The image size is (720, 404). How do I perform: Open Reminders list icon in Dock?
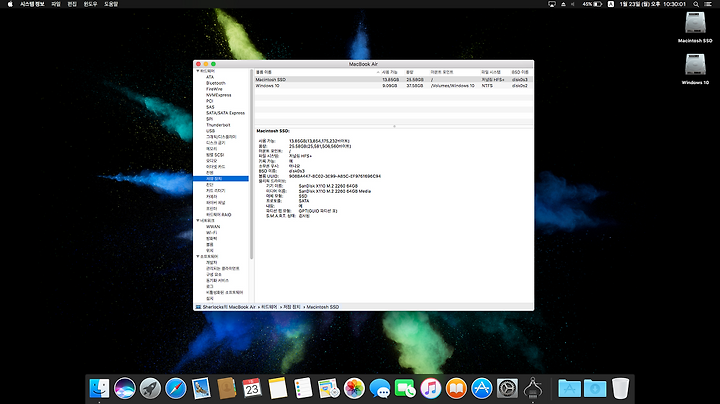tap(303, 388)
